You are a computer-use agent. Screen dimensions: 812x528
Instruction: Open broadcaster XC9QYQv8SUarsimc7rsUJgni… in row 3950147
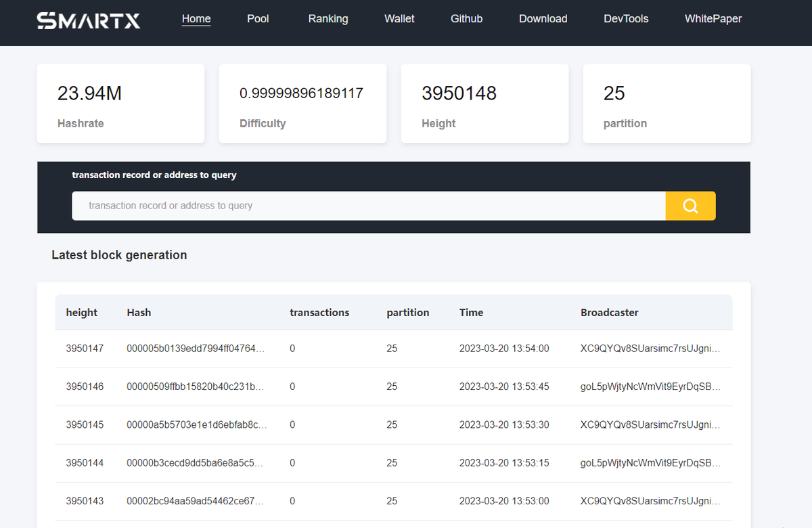click(650, 349)
